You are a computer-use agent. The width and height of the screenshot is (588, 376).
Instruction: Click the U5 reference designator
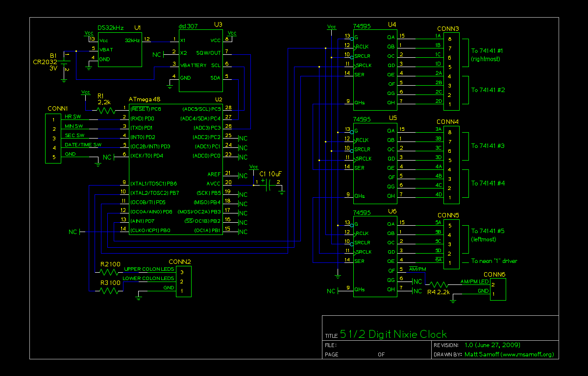pyautogui.click(x=392, y=118)
